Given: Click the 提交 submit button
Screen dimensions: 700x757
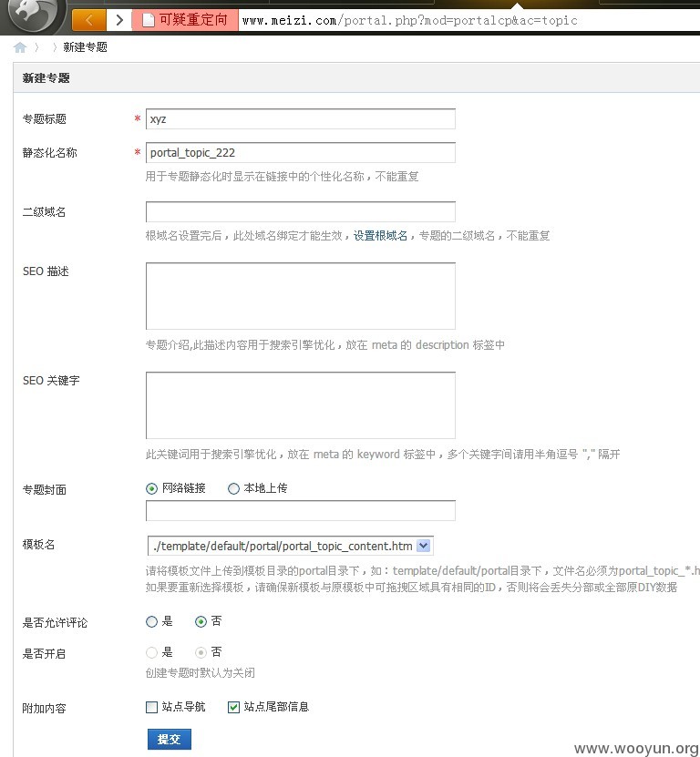Looking at the screenshot, I should click(x=170, y=739).
